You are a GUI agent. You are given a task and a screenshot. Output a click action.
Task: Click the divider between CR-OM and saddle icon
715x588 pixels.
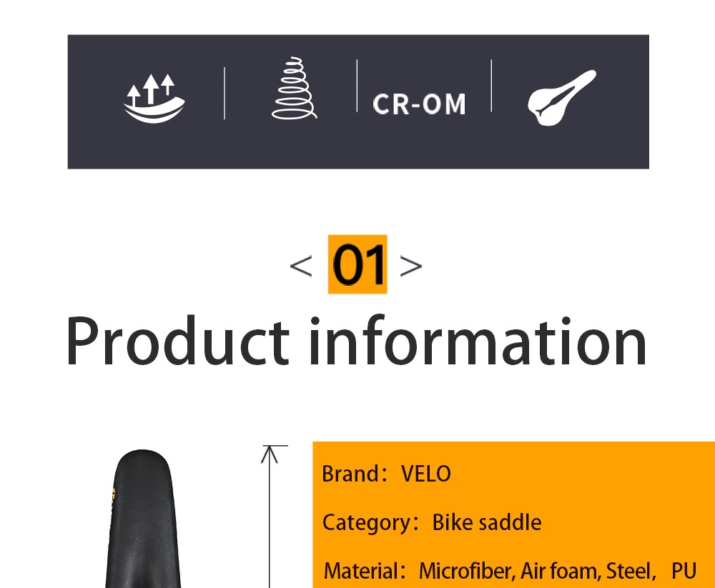491,85
